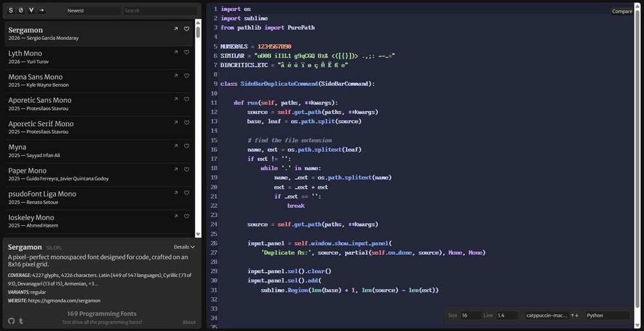Switch to previous theme with up arrow
The width and height of the screenshot is (644, 331).
572,316
